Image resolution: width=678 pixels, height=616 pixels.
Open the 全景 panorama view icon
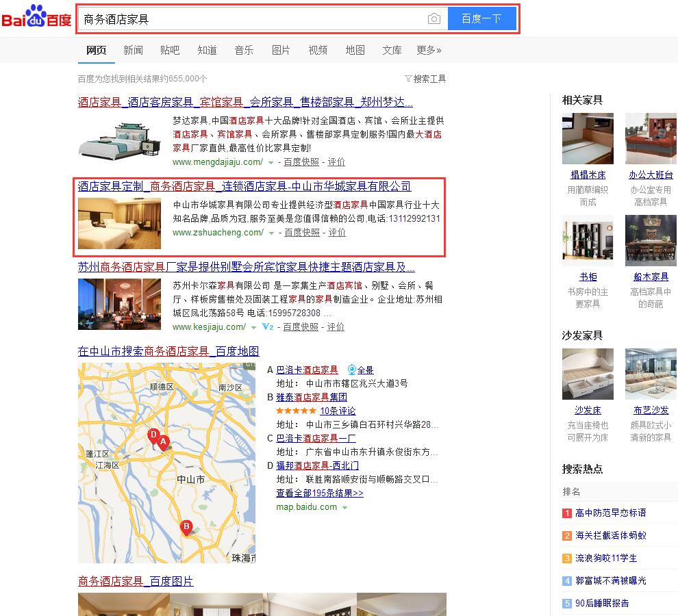pyautogui.click(x=352, y=370)
